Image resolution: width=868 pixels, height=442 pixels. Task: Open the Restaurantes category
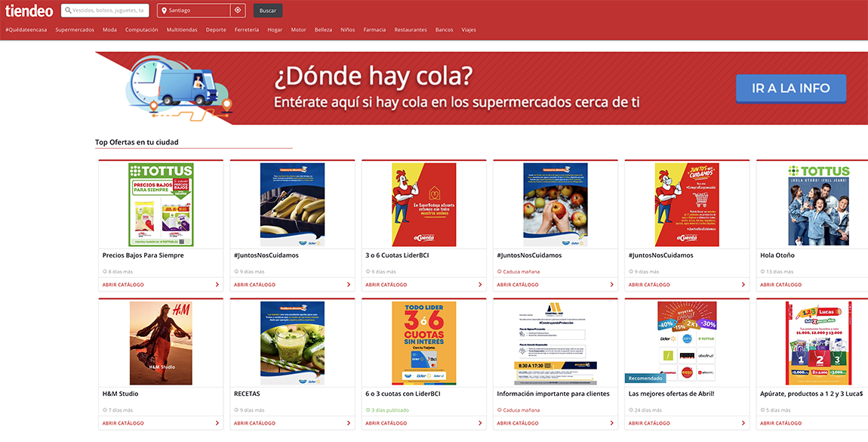click(x=411, y=30)
